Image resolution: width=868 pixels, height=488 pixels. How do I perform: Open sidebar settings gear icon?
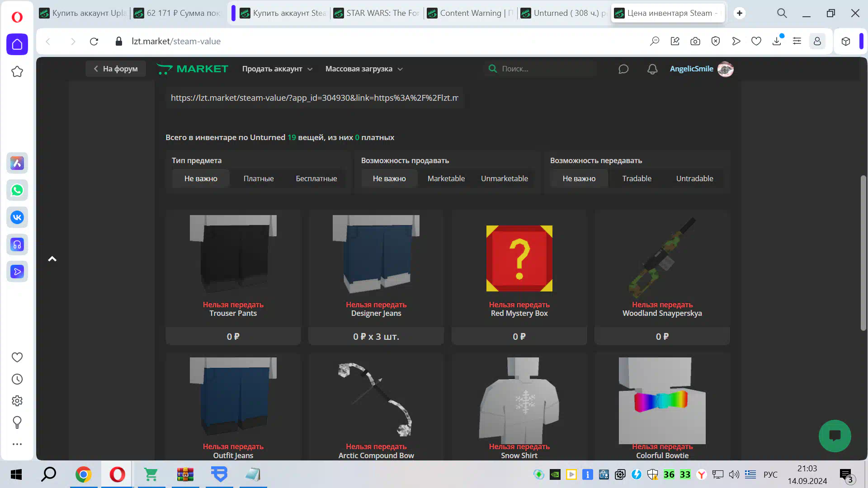[x=17, y=401]
